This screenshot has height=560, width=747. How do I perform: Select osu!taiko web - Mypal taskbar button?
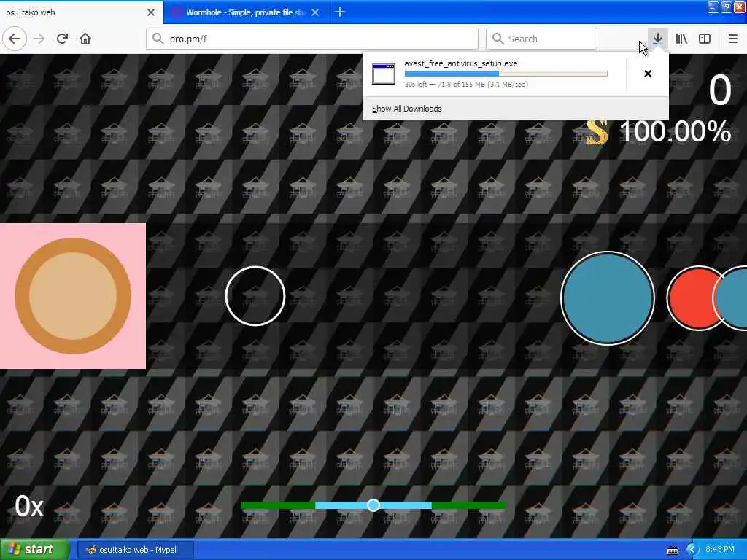click(x=136, y=550)
